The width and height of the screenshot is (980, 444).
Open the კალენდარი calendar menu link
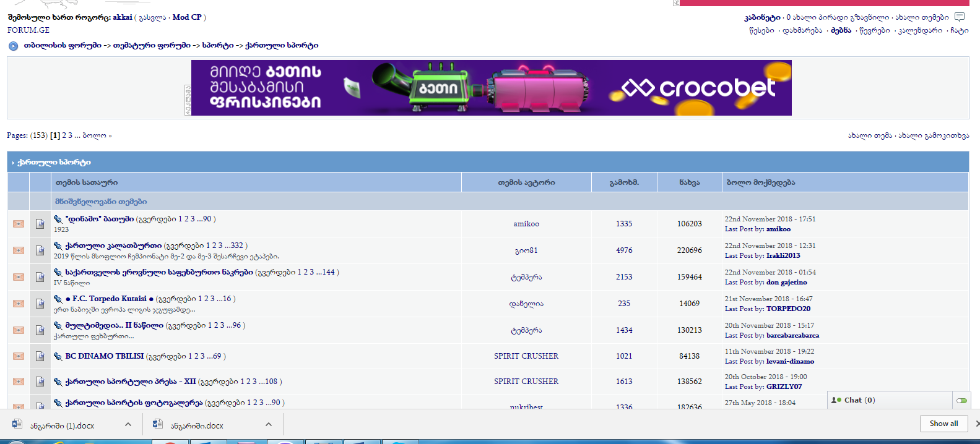click(x=921, y=30)
